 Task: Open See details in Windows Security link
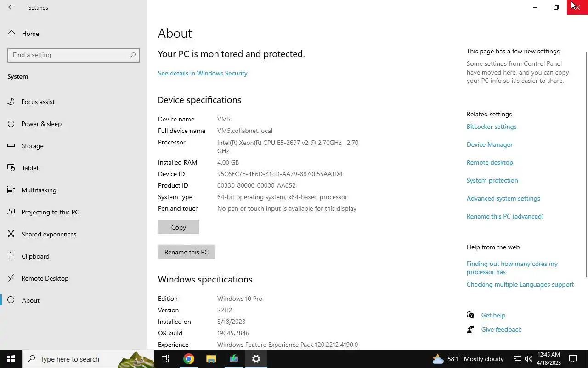point(203,73)
